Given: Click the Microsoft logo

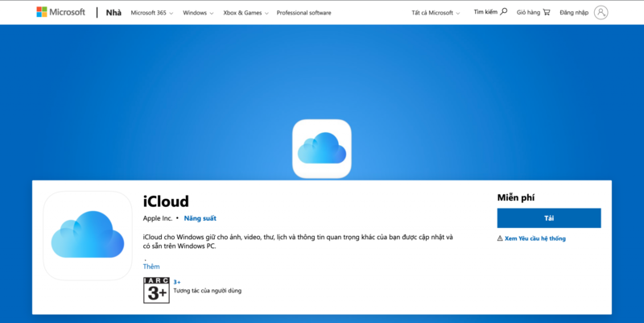Looking at the screenshot, I should click(61, 12).
